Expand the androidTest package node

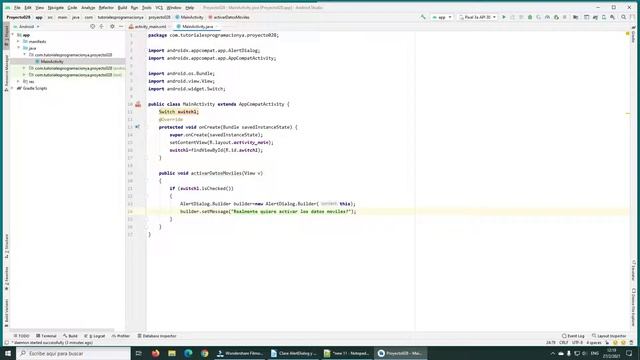(24, 68)
